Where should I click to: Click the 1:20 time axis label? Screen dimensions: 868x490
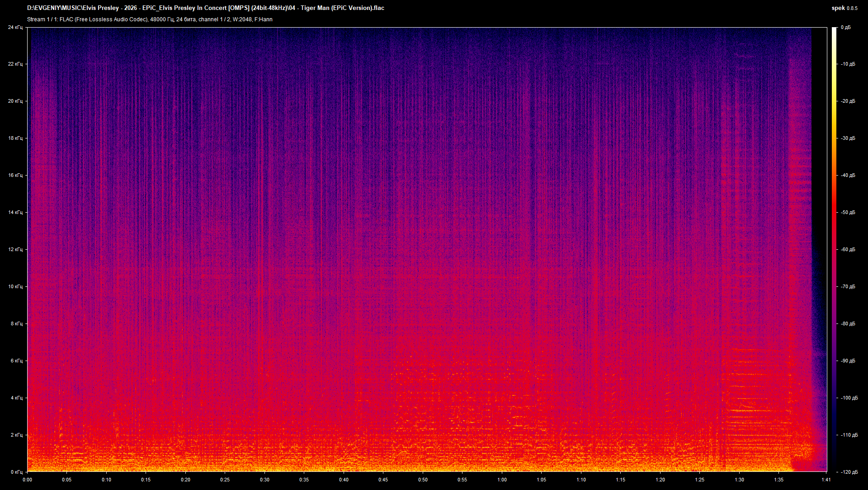click(x=660, y=480)
